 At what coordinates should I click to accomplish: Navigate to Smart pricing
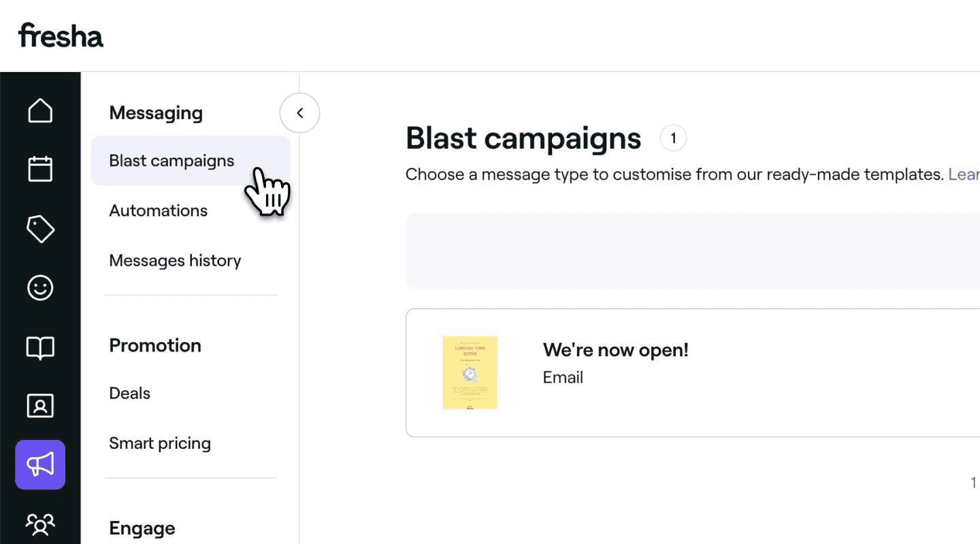tap(160, 443)
